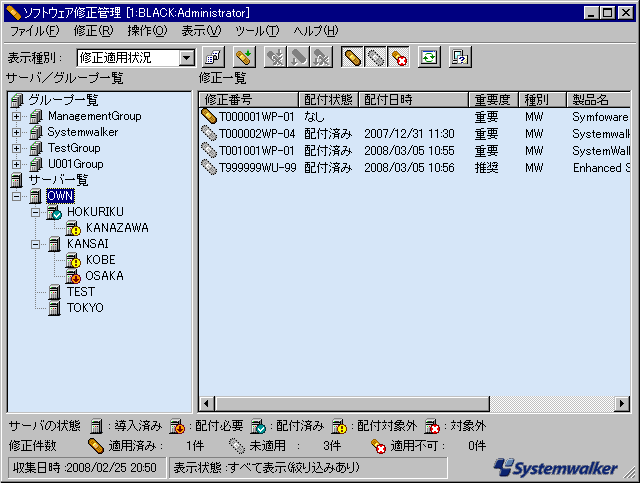Click the OSAKA server icon
640x483 pixels.
click(x=73, y=276)
